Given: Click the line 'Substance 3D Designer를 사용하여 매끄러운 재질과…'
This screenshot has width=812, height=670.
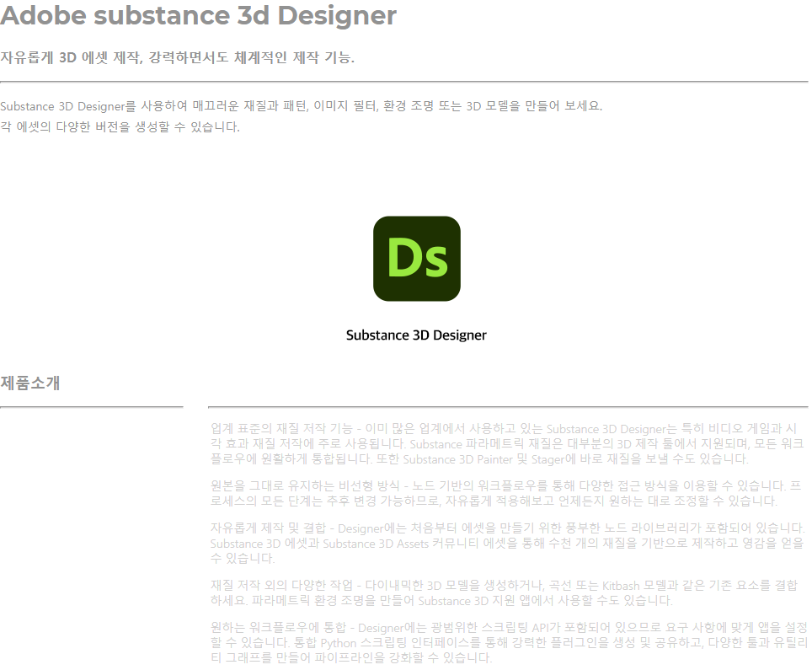Looking at the screenshot, I should point(301,106).
